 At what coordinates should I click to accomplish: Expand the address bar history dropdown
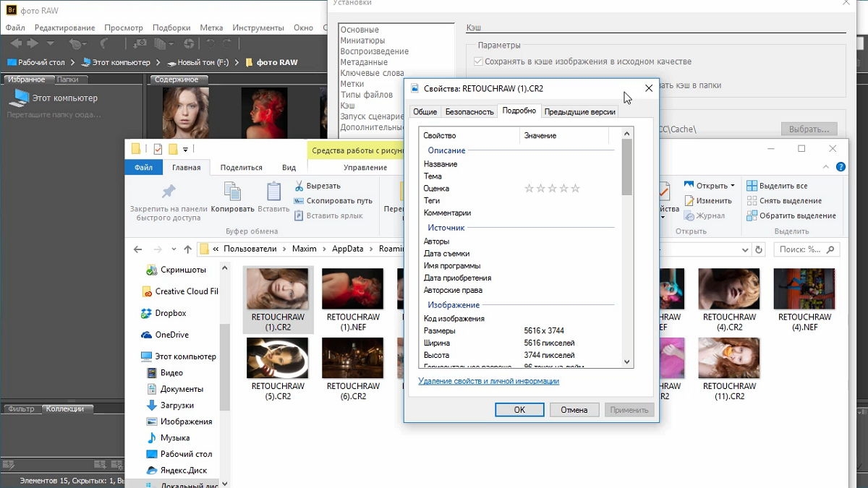pos(745,249)
